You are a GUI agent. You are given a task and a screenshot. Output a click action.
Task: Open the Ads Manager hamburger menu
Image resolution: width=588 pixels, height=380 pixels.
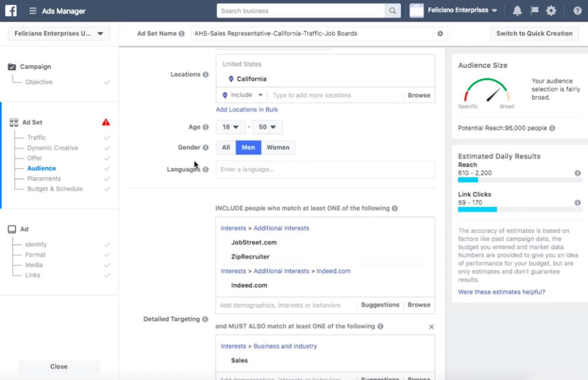[x=33, y=11]
